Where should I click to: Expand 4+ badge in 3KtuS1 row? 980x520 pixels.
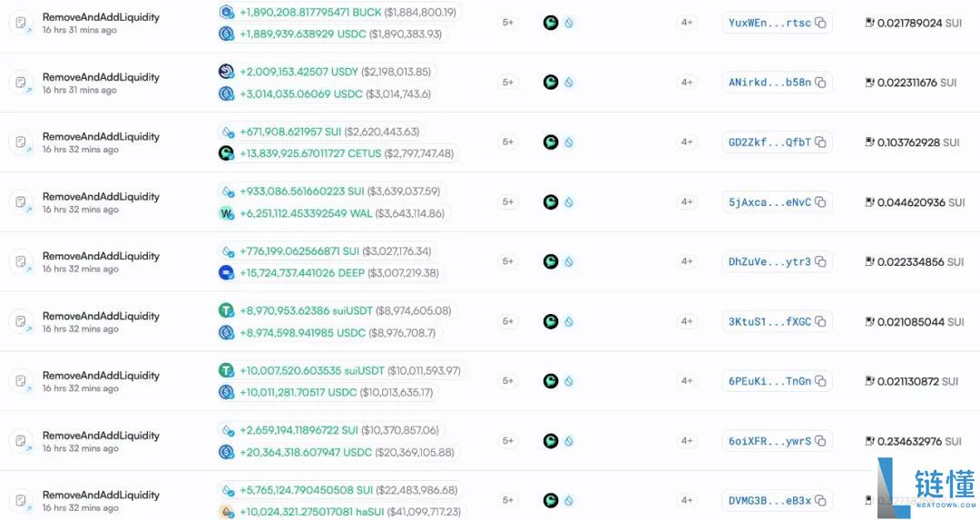687,321
